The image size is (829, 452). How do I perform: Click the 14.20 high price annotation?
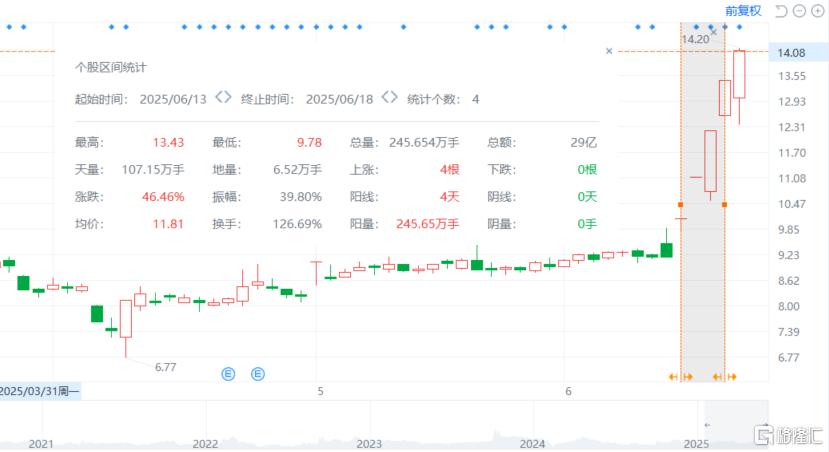pyautogui.click(x=695, y=39)
